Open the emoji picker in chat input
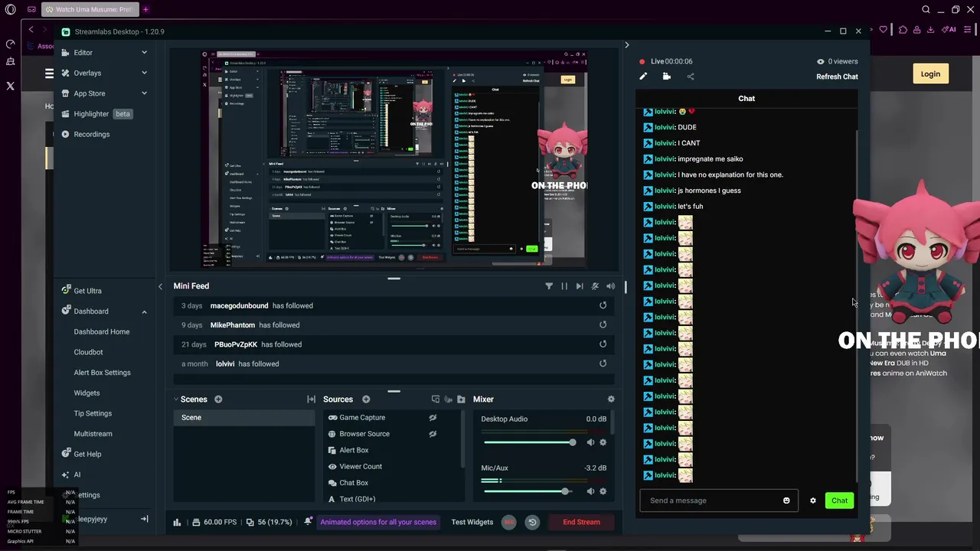 click(x=786, y=500)
